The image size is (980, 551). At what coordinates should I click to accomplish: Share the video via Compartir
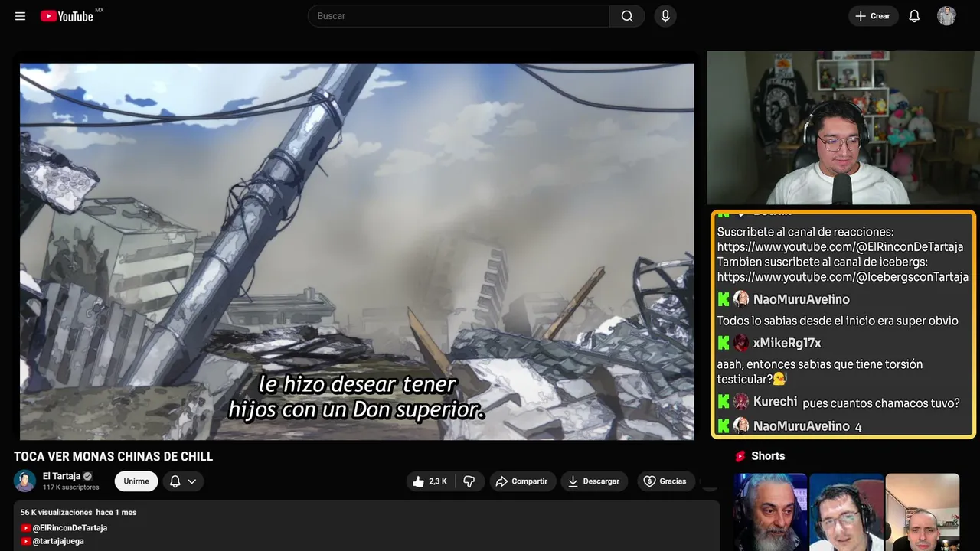[x=523, y=481]
